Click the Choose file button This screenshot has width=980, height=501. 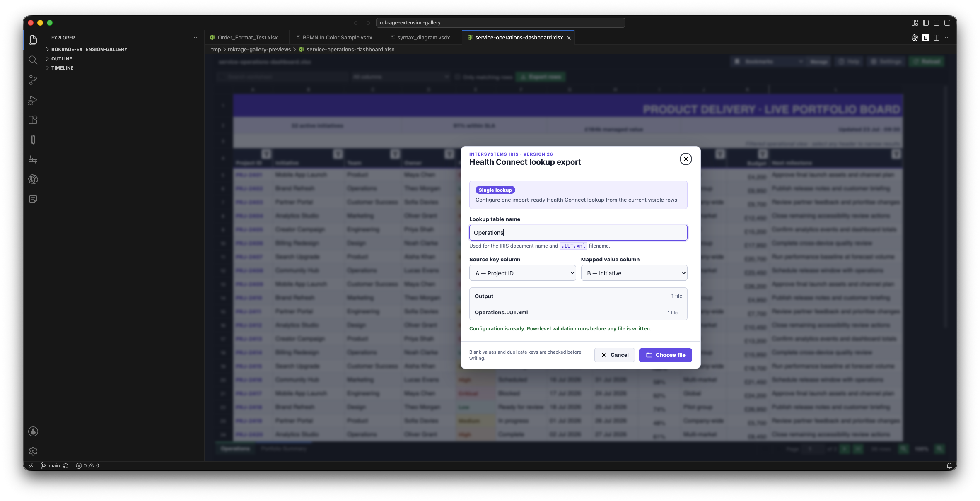[x=666, y=355]
